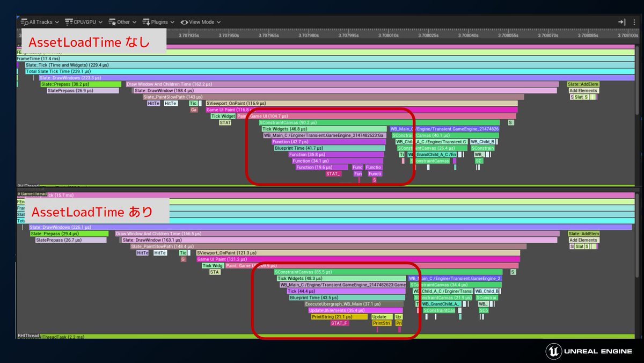Open the CPU/GPU tracks dropdown
The height and width of the screenshot is (363, 644).
pos(84,22)
